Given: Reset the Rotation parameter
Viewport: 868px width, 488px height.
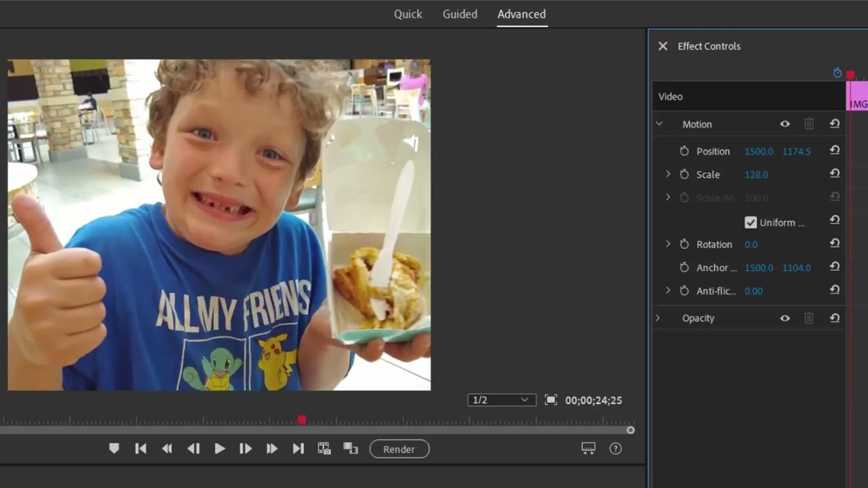Looking at the screenshot, I should click(x=835, y=243).
